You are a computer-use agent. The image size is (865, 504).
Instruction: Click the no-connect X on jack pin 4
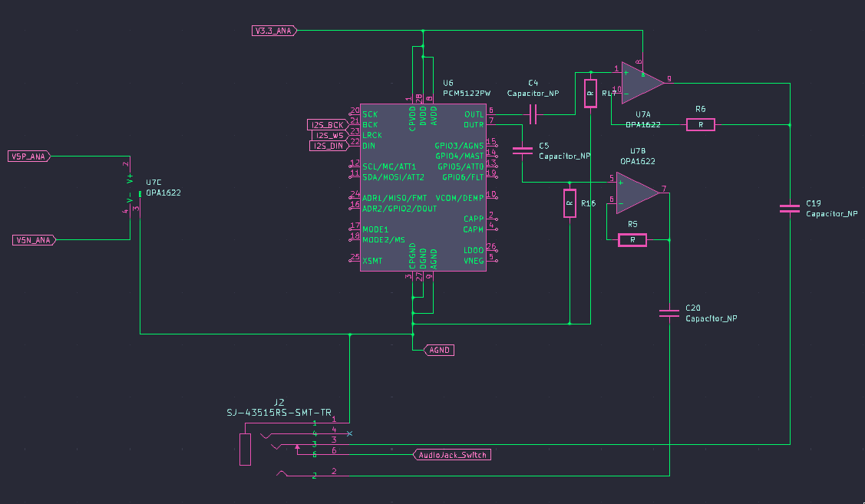[x=350, y=434]
